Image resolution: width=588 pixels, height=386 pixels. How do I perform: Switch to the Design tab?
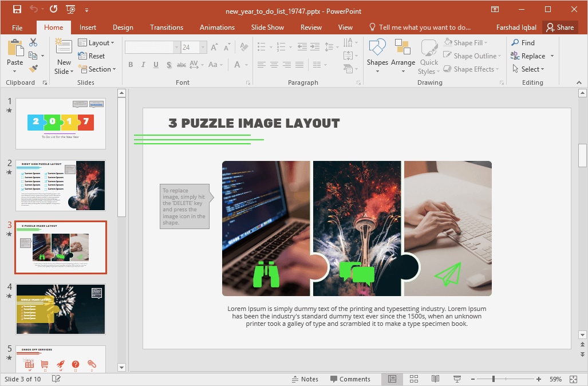pyautogui.click(x=123, y=27)
